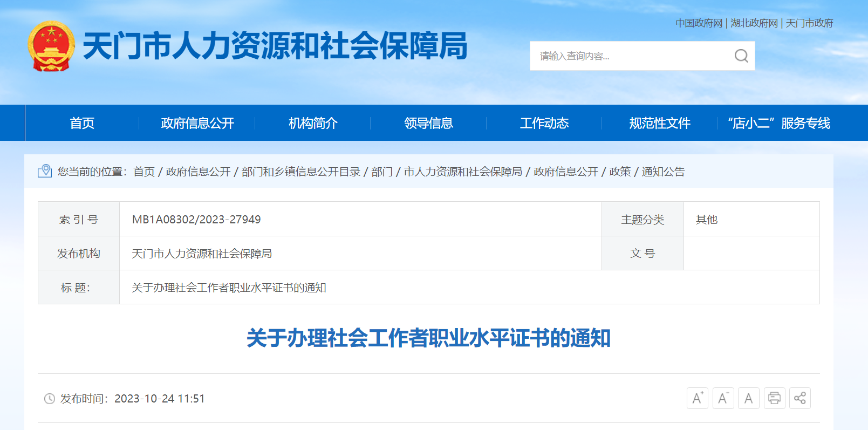Click the search magnifier icon
Screen dimensions: 868x430
point(741,56)
